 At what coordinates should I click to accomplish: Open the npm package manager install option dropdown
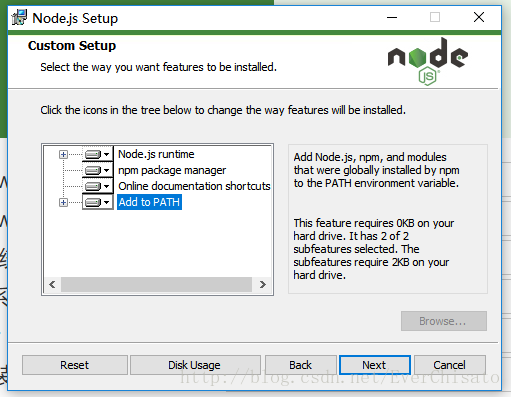tap(98, 170)
